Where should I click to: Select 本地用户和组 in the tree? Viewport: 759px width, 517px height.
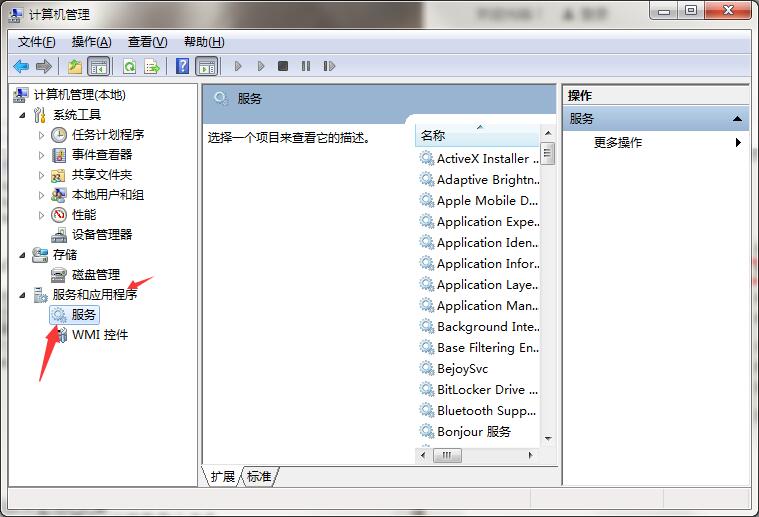pos(108,195)
